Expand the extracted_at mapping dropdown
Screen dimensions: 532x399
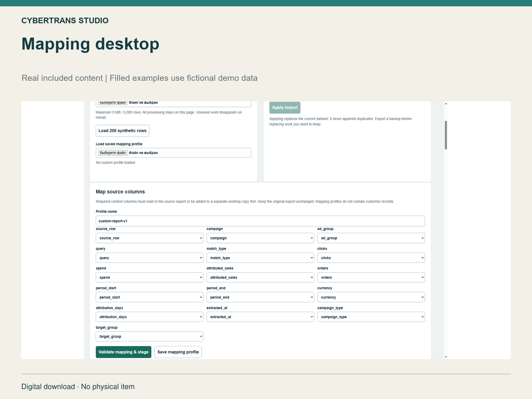[x=260, y=317]
